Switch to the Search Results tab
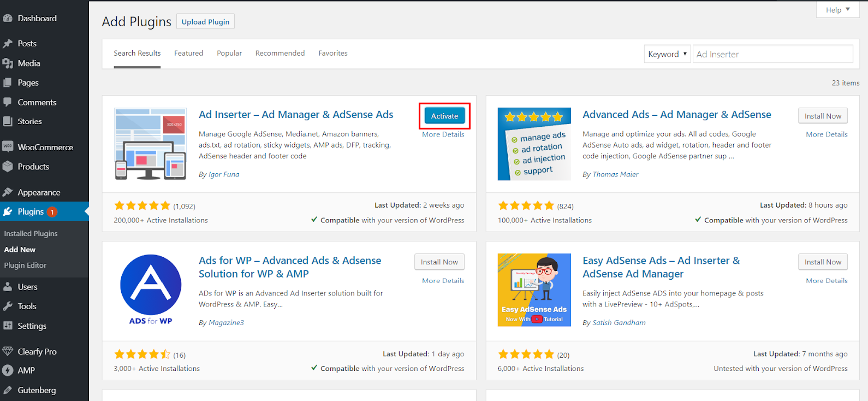This screenshot has height=401, width=868. click(137, 54)
